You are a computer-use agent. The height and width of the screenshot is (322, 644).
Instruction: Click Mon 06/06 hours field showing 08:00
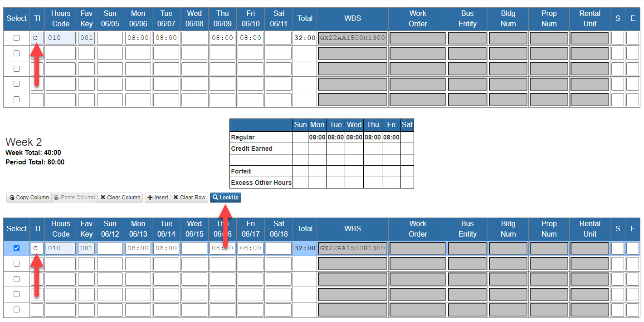coord(138,38)
